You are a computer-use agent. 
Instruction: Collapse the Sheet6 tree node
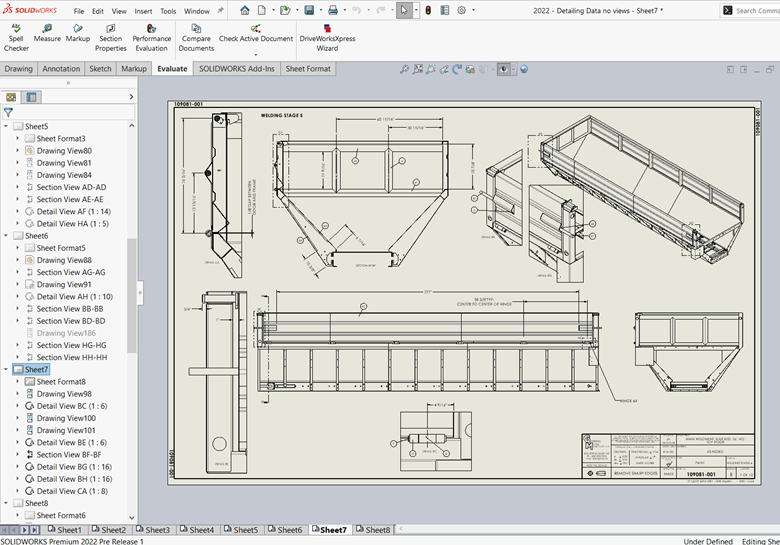pyautogui.click(x=7, y=236)
